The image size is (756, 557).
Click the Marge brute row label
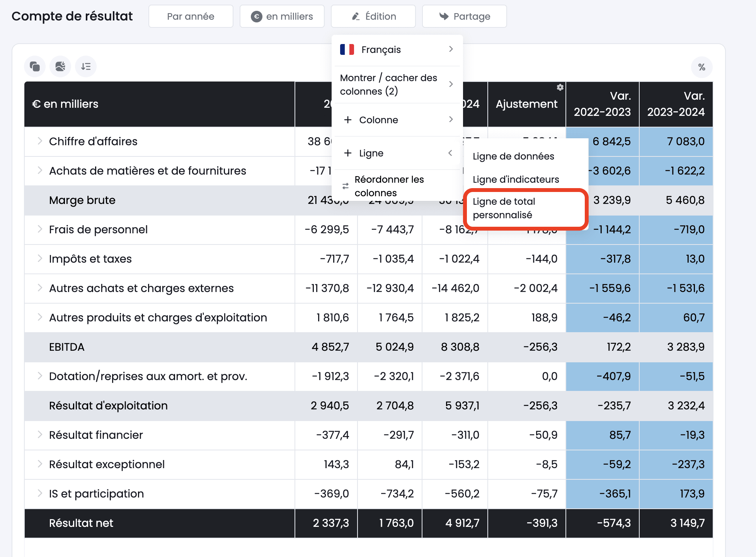click(x=82, y=200)
